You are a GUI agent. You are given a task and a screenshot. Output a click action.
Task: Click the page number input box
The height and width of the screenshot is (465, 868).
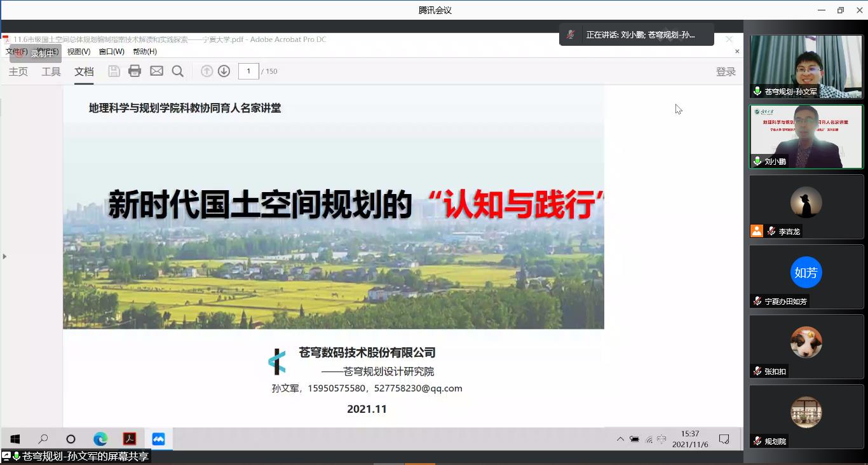tap(248, 71)
